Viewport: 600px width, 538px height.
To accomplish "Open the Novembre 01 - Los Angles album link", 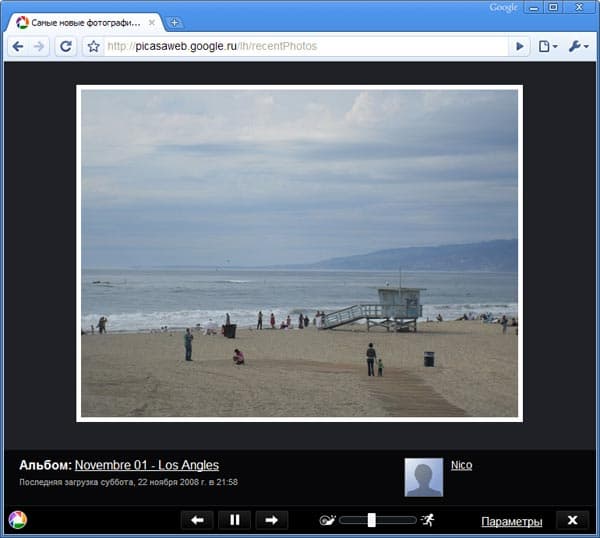I will 147,465.
